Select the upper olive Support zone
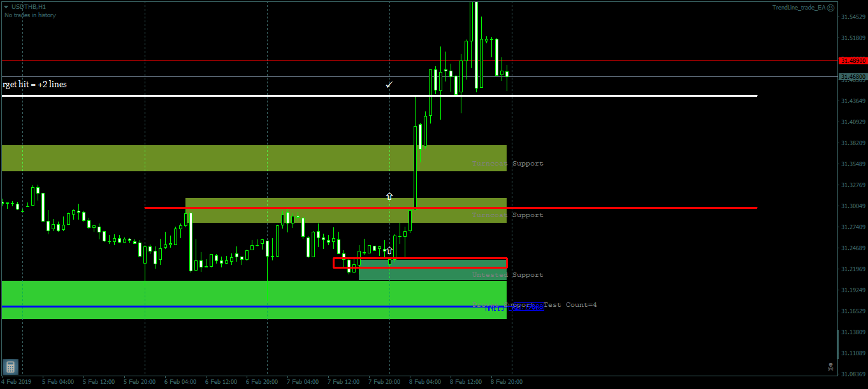The height and width of the screenshot is (389, 868). (255, 158)
